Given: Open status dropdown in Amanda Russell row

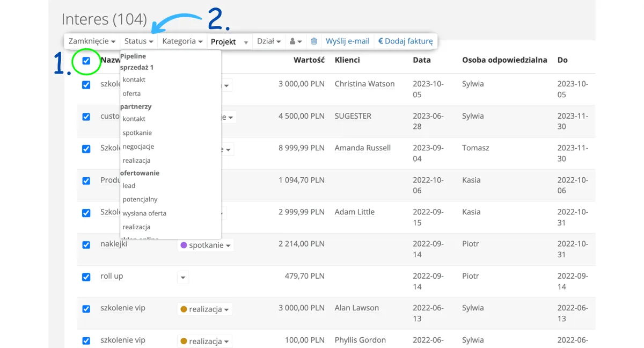Looking at the screenshot, I should [228, 149].
